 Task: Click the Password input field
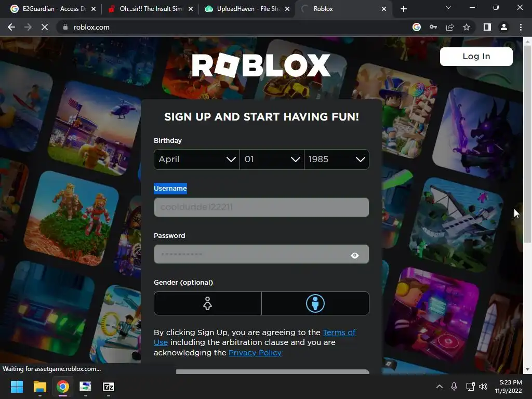click(261, 254)
